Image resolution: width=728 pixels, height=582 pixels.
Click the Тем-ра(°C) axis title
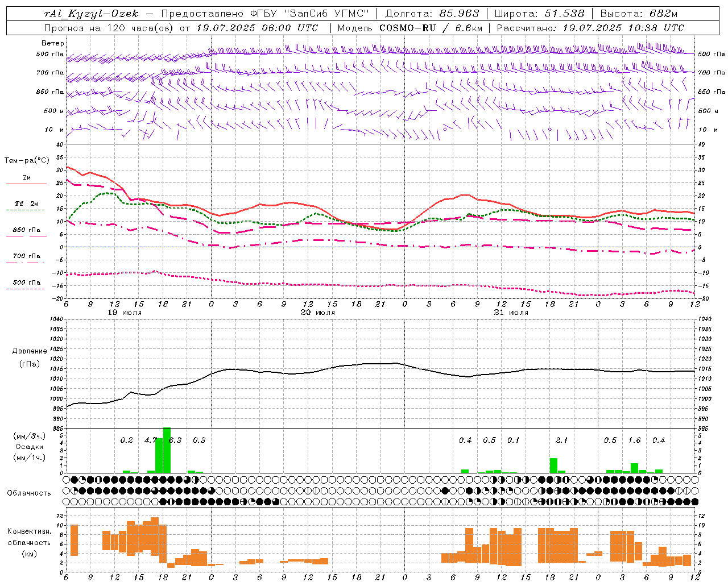click(27, 161)
